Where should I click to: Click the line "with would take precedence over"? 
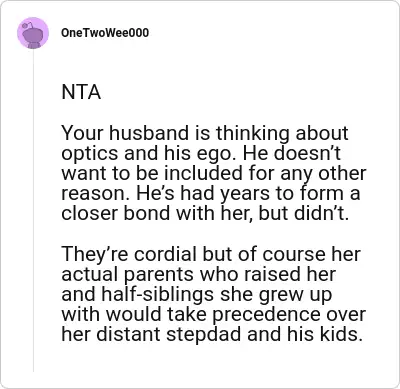pos(214,314)
